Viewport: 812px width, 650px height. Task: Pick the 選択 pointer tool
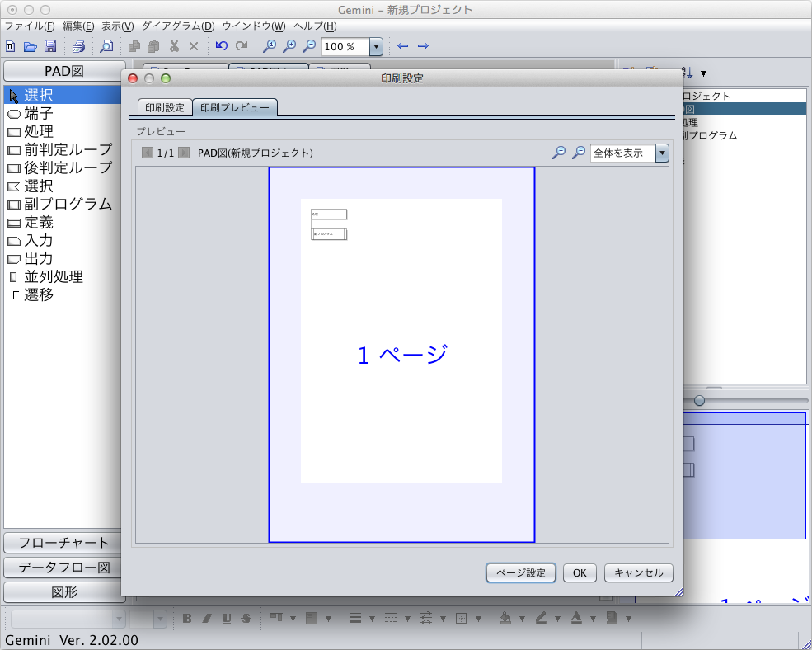click(62, 96)
